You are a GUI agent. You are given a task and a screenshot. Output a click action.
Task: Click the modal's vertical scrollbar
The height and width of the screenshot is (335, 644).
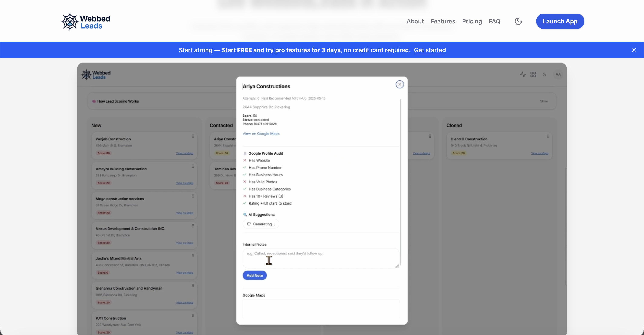click(x=400, y=182)
